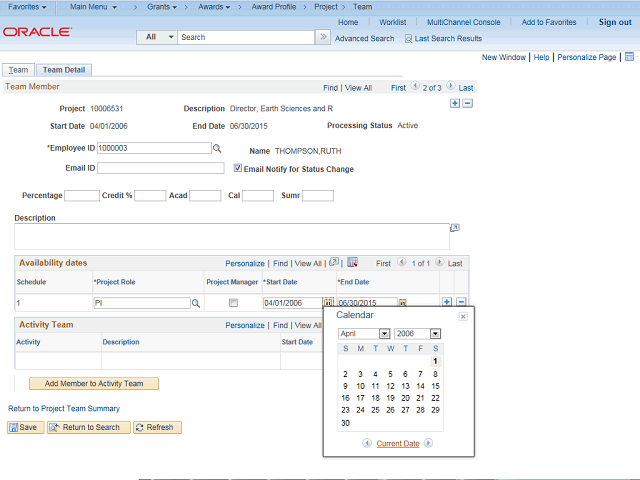Add a new team member row

[455, 103]
